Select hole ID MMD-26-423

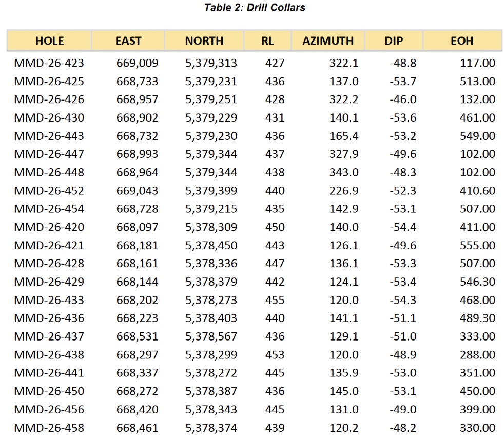coord(49,63)
